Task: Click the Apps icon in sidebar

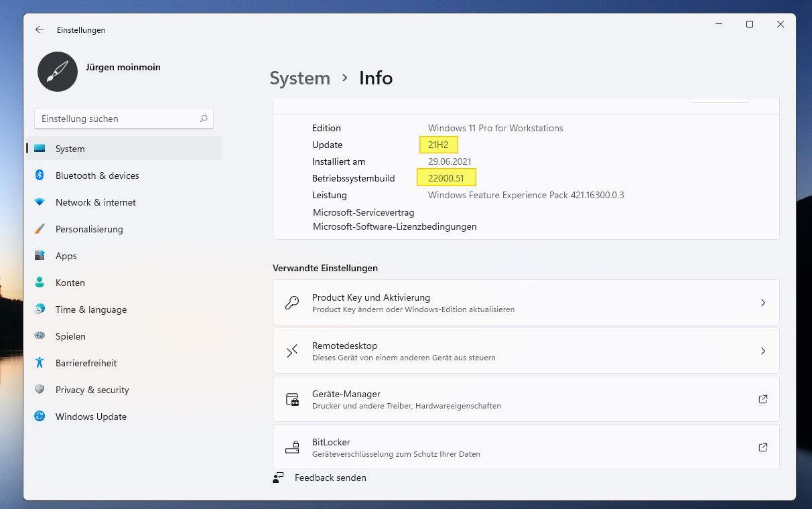Action: [x=40, y=256]
